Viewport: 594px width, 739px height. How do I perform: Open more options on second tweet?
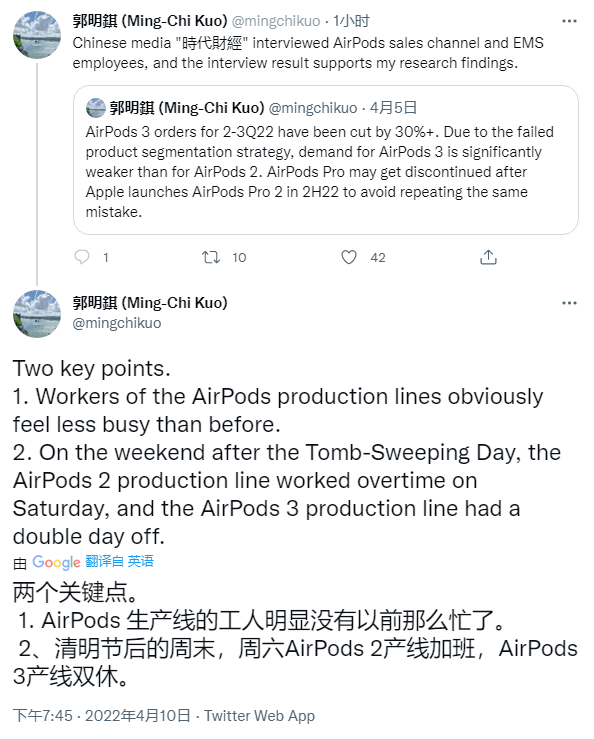569,303
